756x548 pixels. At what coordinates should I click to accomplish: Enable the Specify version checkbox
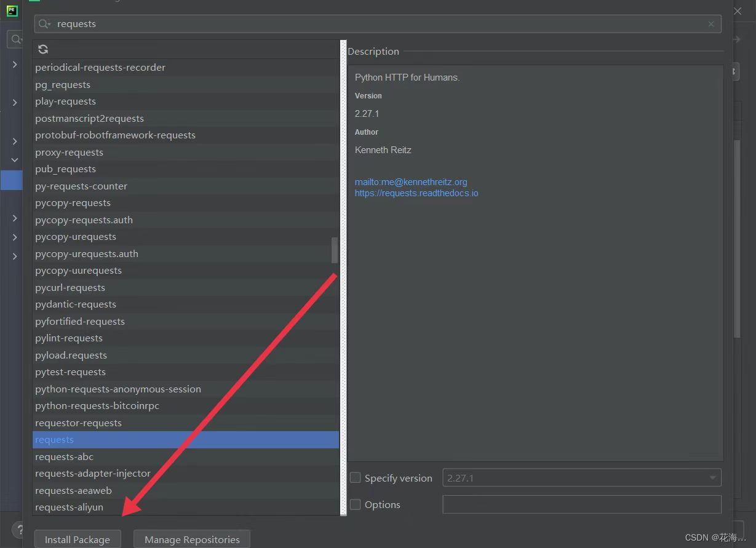point(356,477)
